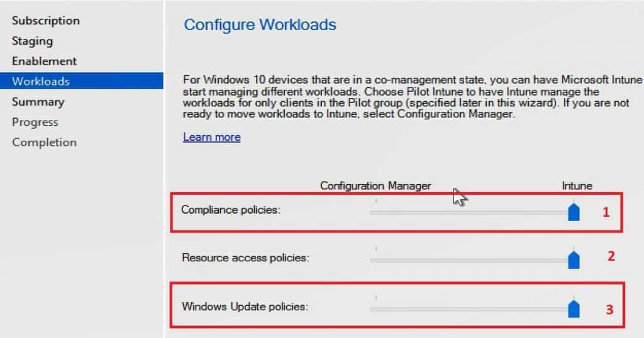Open the Subscription step in sidebar

click(45, 21)
